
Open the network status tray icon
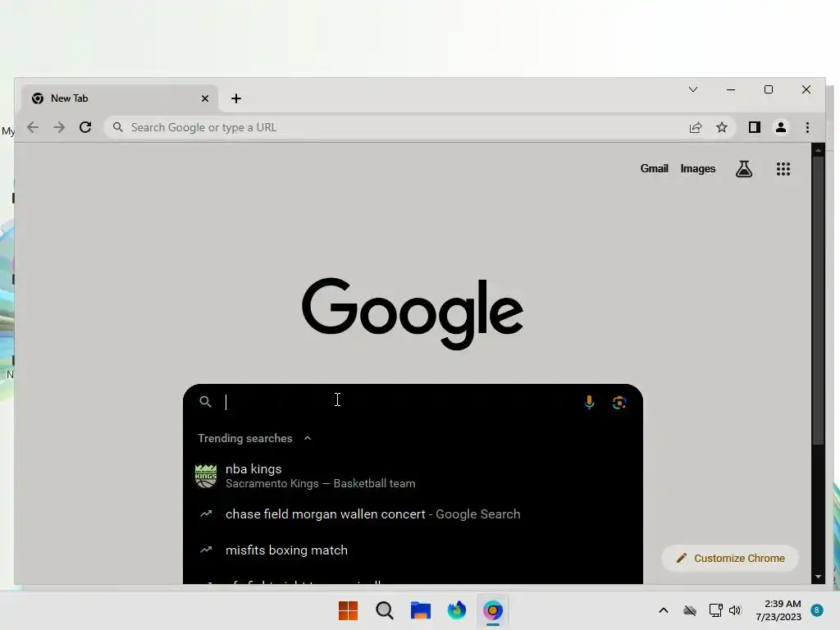[715, 610]
